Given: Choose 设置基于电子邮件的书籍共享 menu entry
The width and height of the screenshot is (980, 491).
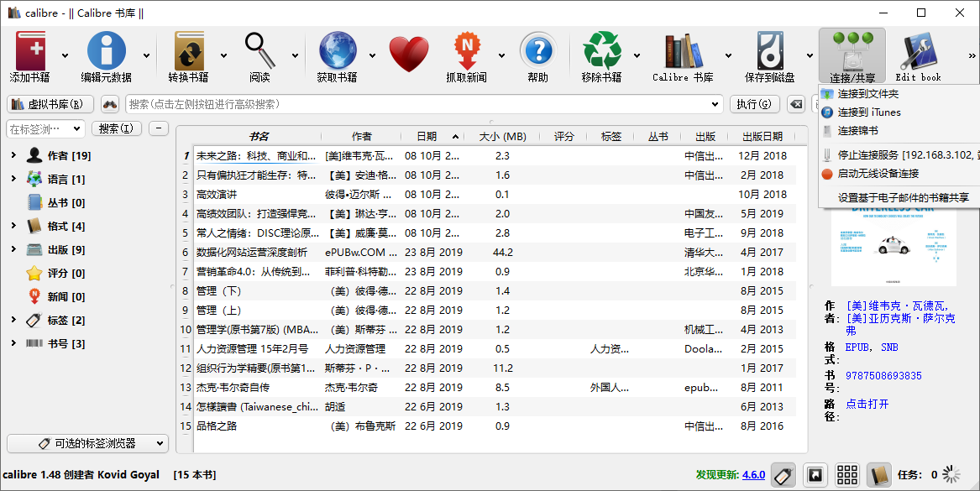Looking at the screenshot, I should [899, 198].
